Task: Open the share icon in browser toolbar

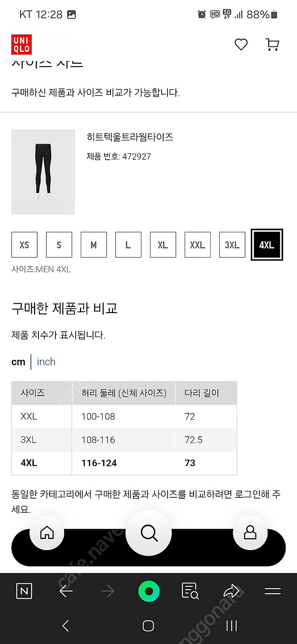Action: coord(231,590)
